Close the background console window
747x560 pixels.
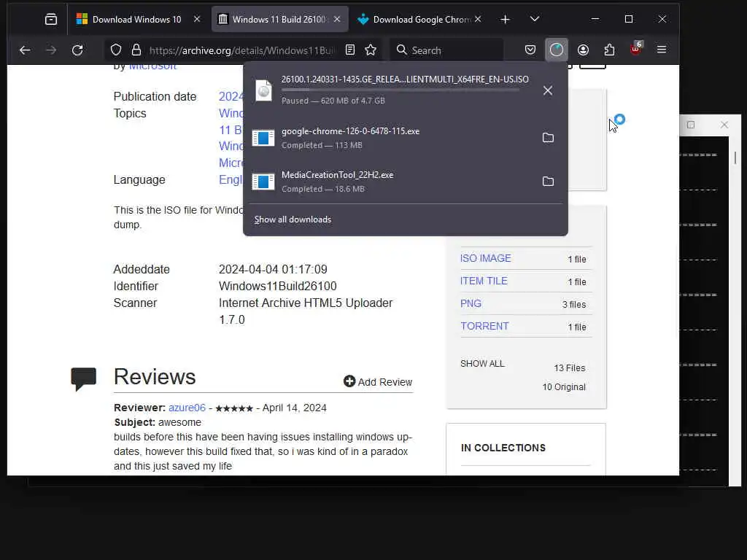tap(724, 125)
